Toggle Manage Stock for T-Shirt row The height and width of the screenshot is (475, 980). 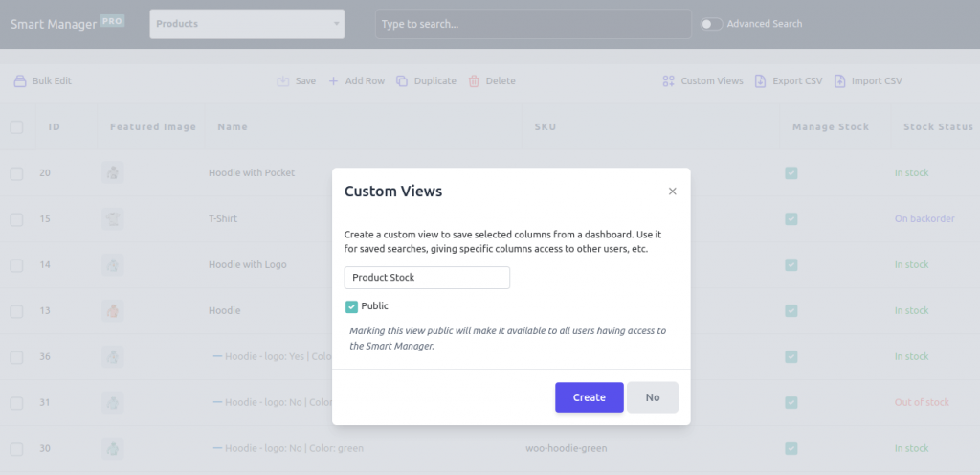(791, 218)
